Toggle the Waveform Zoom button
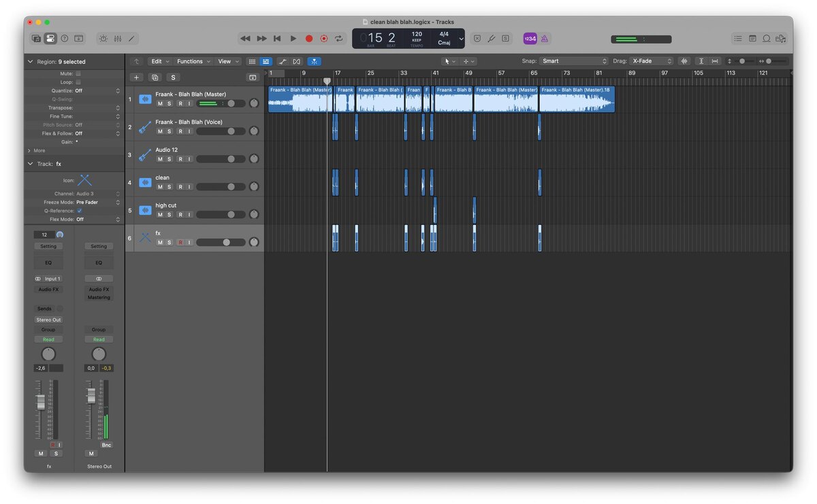 pyautogui.click(x=684, y=61)
